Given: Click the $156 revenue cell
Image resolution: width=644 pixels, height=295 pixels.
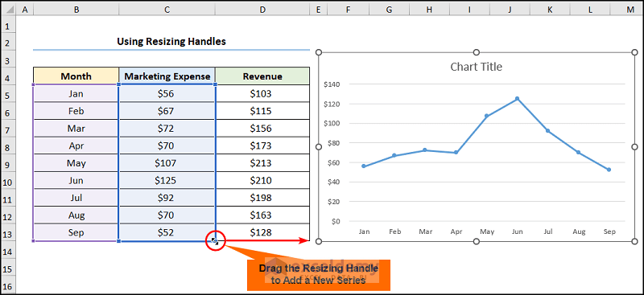Looking at the screenshot, I should click(262, 129).
